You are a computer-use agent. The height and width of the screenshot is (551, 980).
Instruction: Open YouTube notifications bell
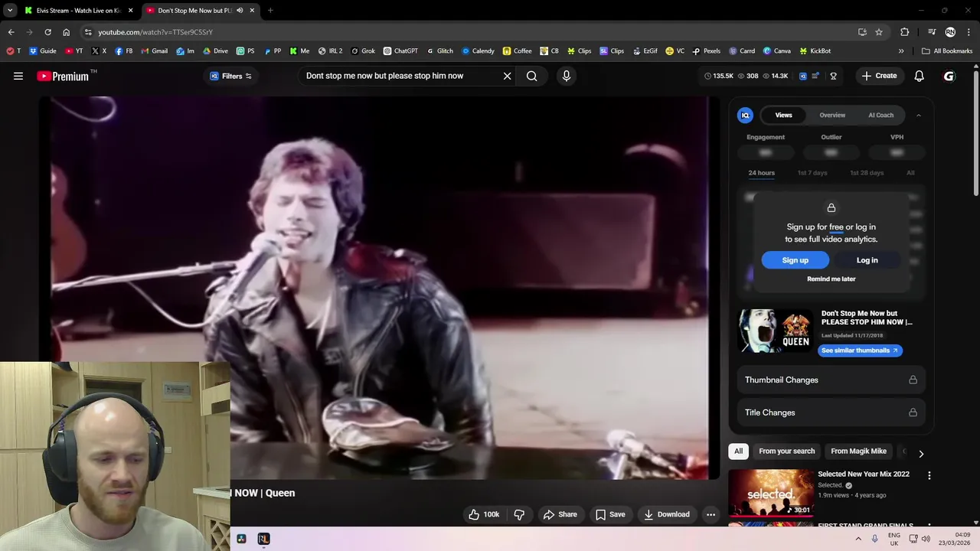pyautogui.click(x=919, y=76)
